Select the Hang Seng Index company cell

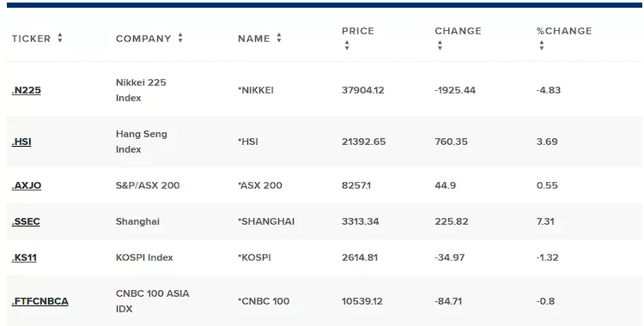pos(142,142)
